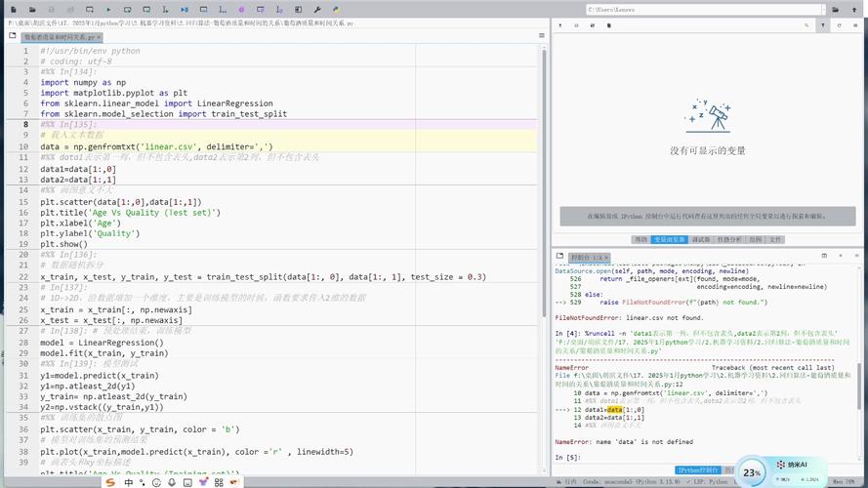Click the purple selection profile icon

tap(279, 10)
